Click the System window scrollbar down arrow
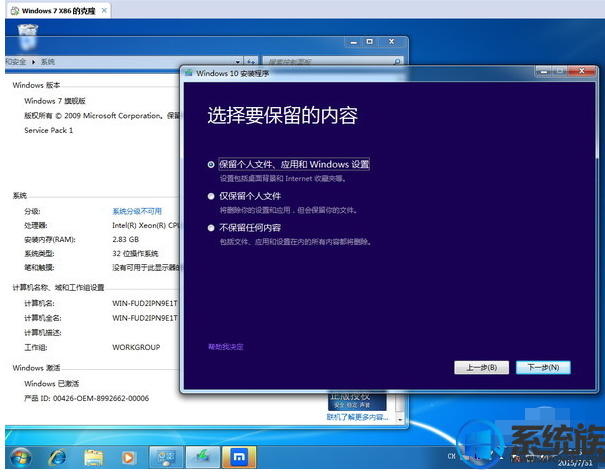 pyautogui.click(x=400, y=420)
